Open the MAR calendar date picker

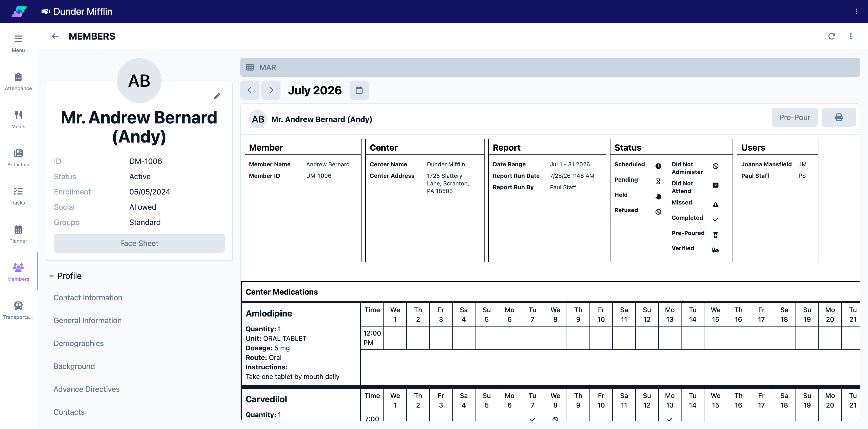click(359, 90)
